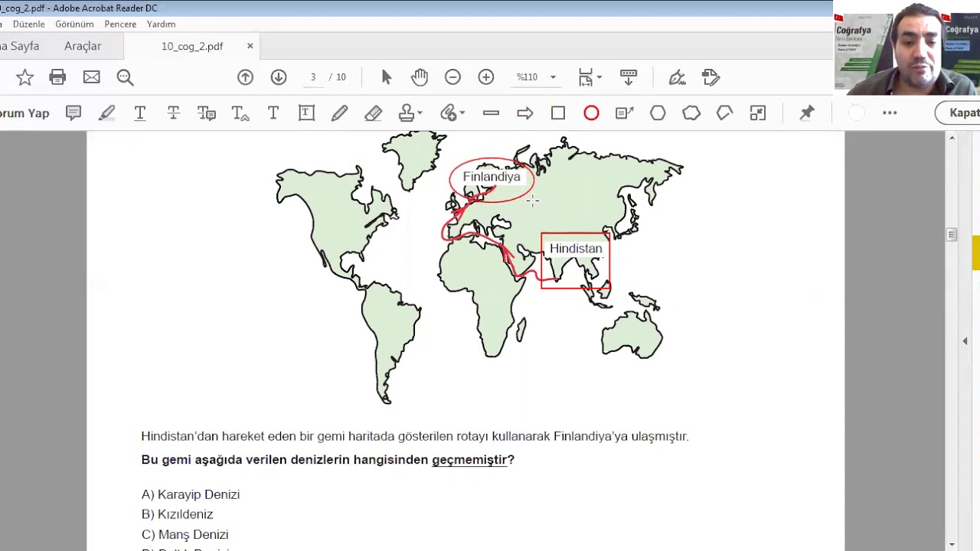This screenshot has width=980, height=551.
Task: Open the Yardım menu
Action: click(161, 24)
